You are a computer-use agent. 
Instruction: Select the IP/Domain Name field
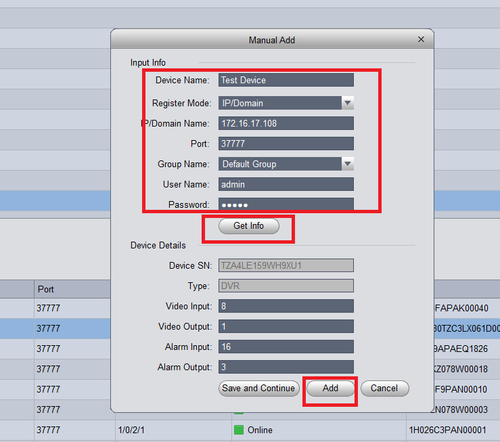click(x=286, y=123)
